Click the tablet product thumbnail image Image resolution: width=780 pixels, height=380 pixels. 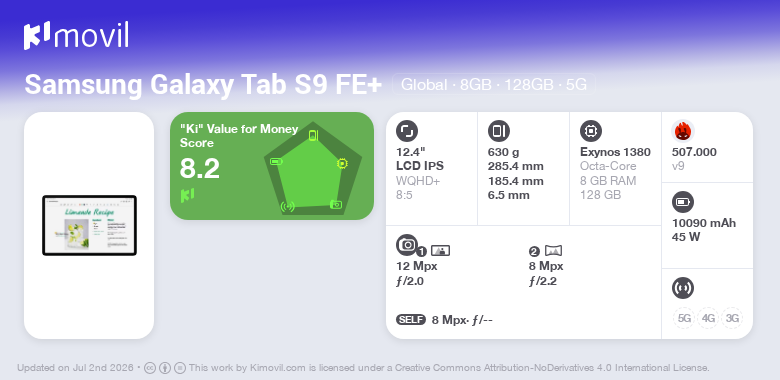tap(90, 225)
